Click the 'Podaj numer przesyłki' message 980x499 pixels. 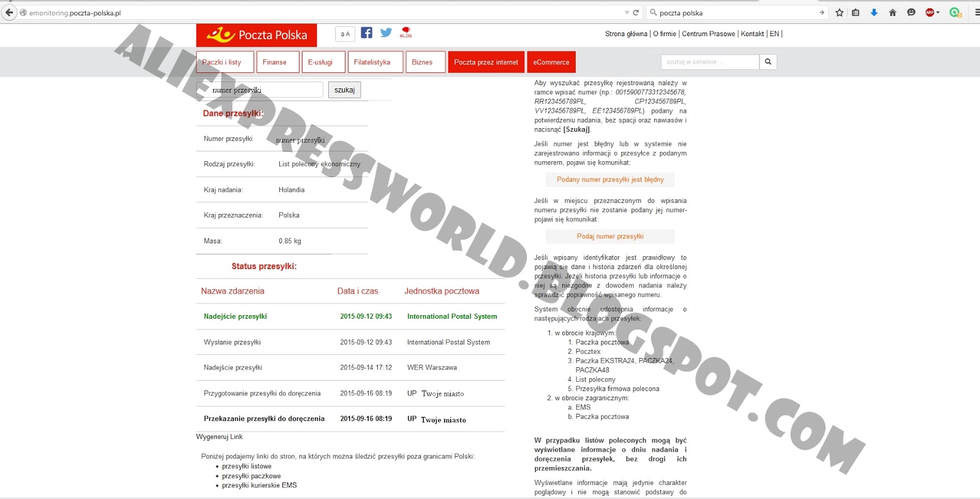click(610, 236)
